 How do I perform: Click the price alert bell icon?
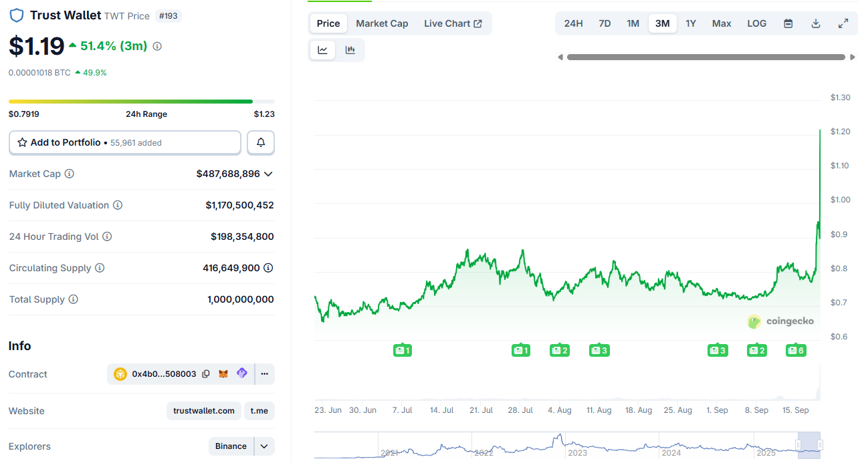tap(261, 142)
